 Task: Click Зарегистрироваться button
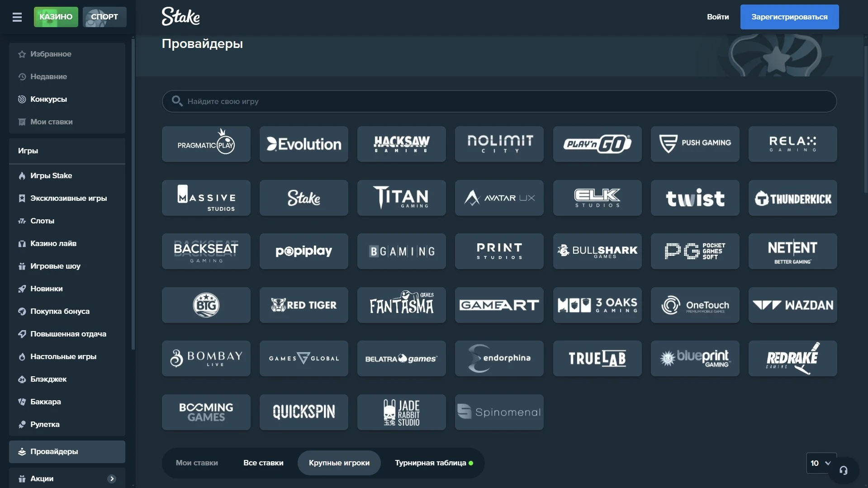(x=789, y=17)
